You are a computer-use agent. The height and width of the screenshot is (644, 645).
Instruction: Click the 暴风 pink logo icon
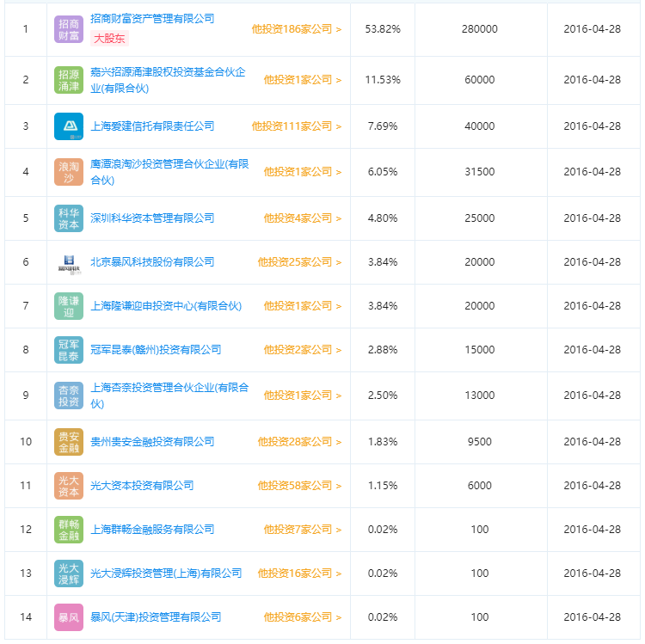pos(69,617)
